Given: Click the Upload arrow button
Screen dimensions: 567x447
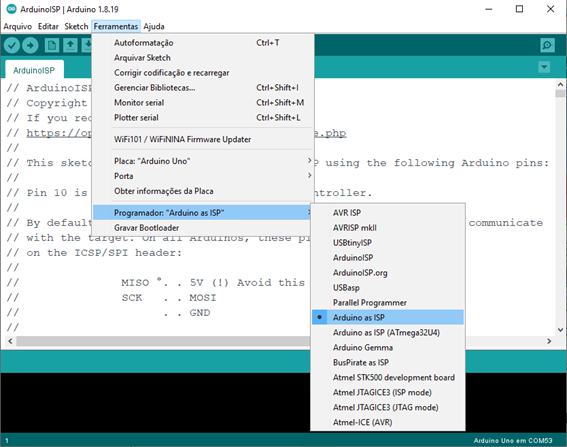Looking at the screenshot, I should tap(30, 46).
